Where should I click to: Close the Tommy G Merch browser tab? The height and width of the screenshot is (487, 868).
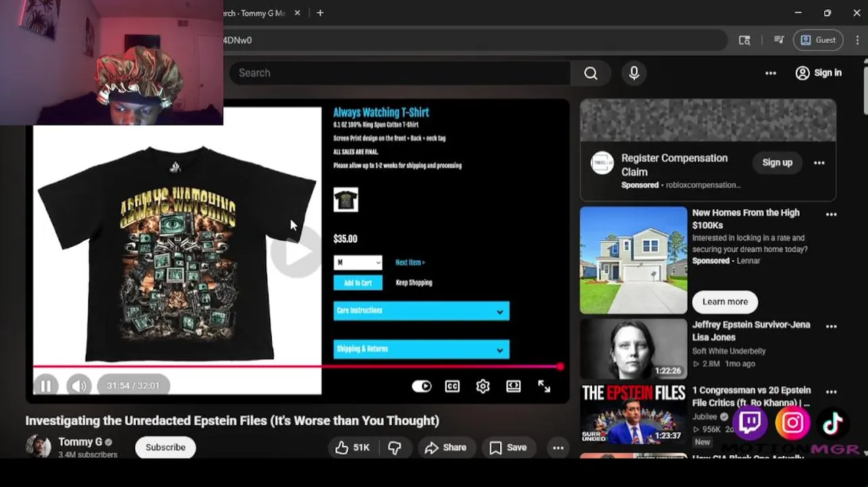pyautogui.click(x=297, y=13)
